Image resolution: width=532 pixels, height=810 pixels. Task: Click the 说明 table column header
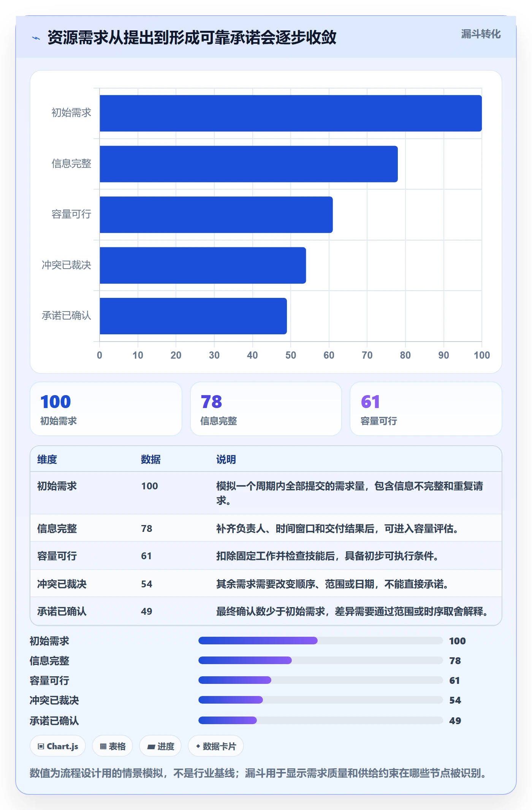click(226, 459)
